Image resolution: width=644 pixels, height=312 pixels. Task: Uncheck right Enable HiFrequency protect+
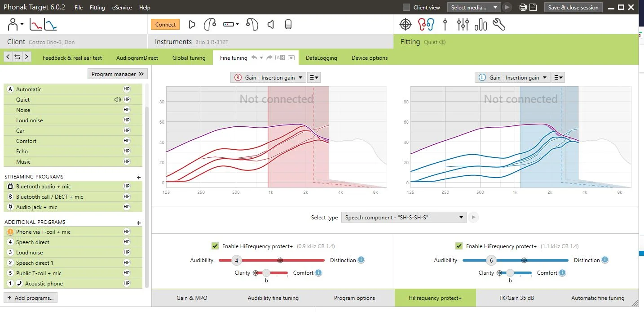point(215,246)
